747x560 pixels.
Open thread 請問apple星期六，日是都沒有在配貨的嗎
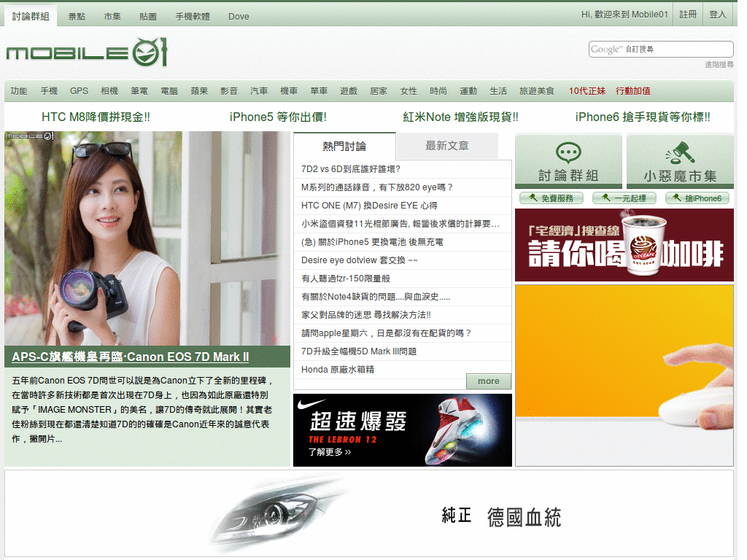click(386, 332)
